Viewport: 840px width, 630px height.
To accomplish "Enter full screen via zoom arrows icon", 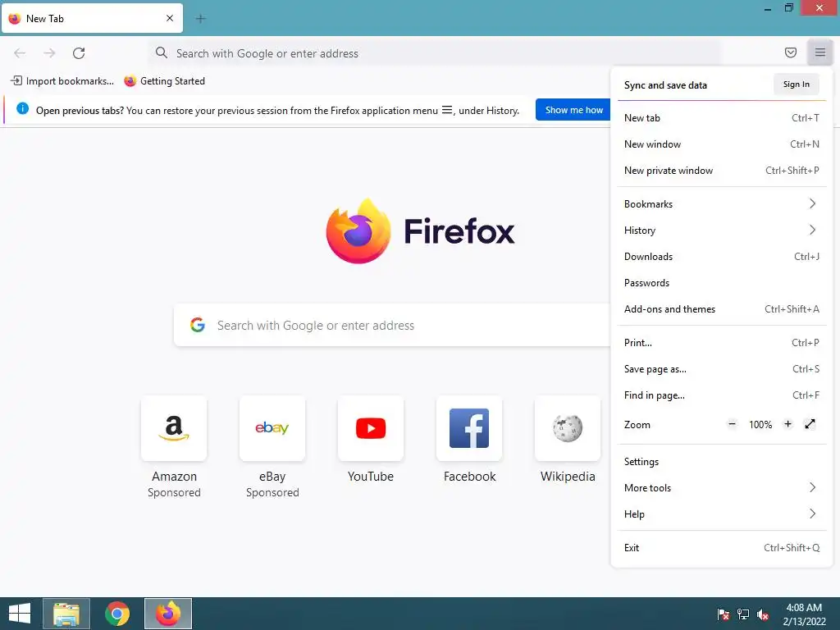I will [810, 424].
